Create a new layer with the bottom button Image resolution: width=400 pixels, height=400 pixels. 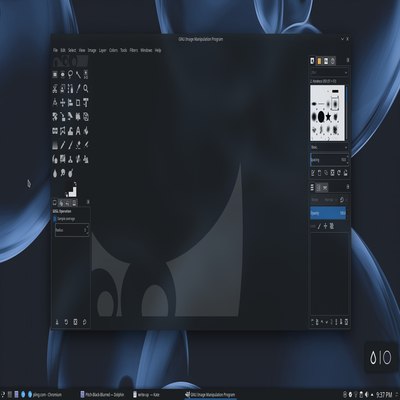coord(313,322)
